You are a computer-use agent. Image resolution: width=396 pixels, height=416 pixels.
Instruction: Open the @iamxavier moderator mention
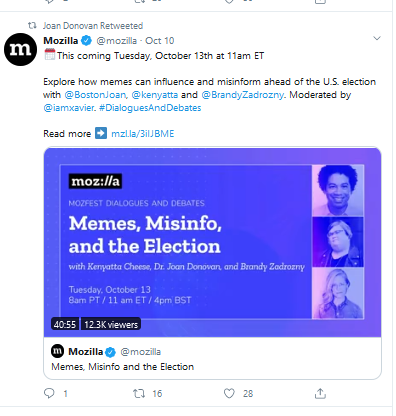coord(69,108)
